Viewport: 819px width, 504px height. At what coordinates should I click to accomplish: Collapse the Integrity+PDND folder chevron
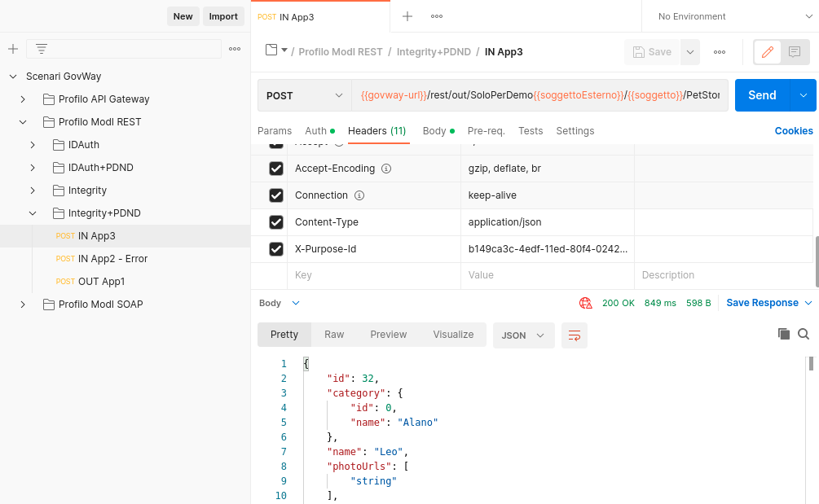33,213
